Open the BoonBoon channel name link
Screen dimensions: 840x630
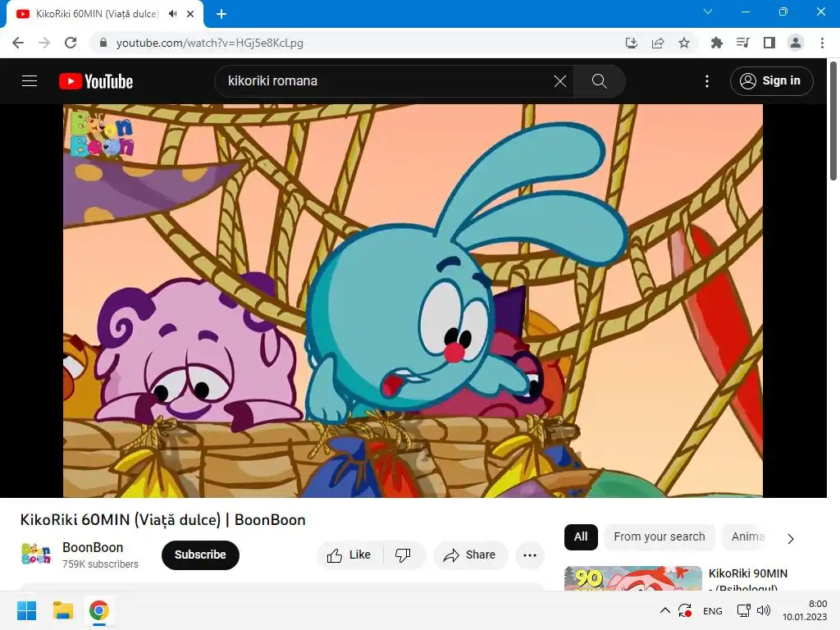93,547
